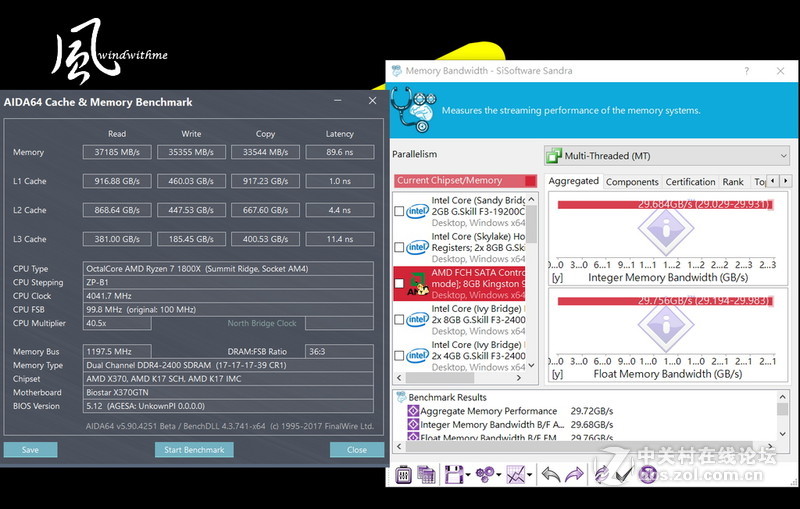Switch to the Aggregated tab
The height and width of the screenshot is (509, 800).
573,181
